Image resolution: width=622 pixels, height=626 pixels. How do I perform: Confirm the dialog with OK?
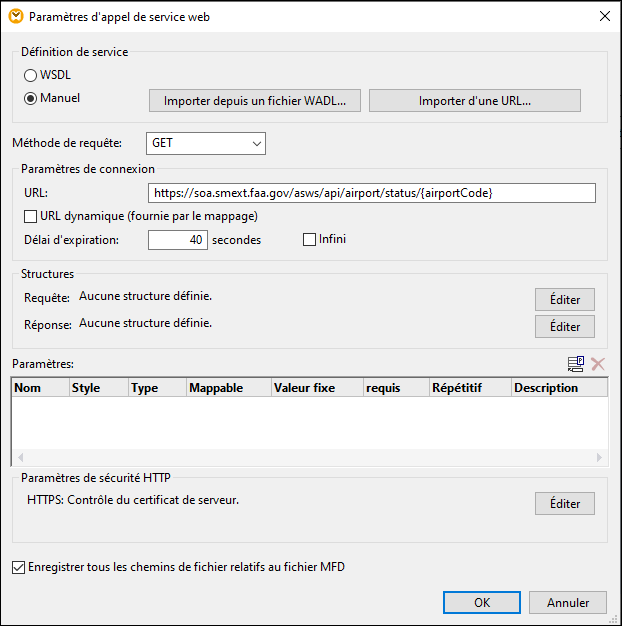(x=482, y=603)
